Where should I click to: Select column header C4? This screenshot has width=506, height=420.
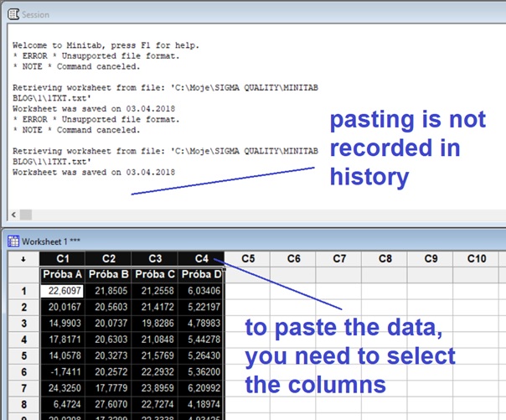[202, 259]
